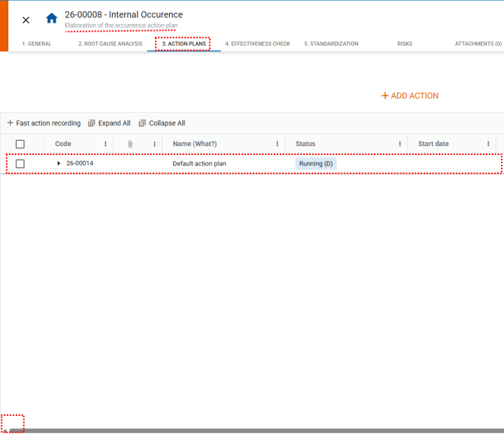Expand row 26-00014 with the arrow
This screenshot has height=434, width=504.
[x=59, y=164]
